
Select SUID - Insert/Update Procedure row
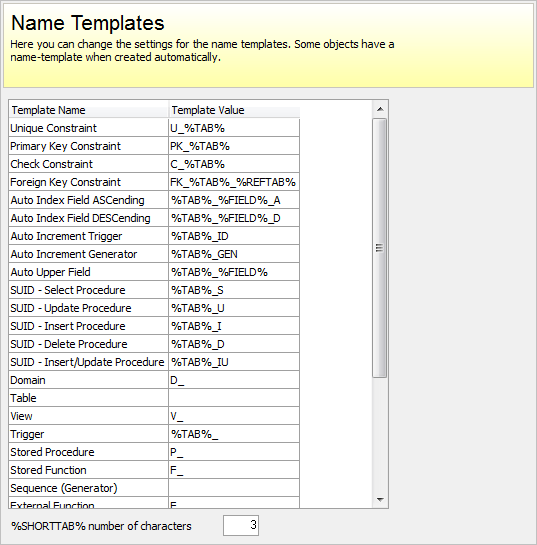pos(89,363)
